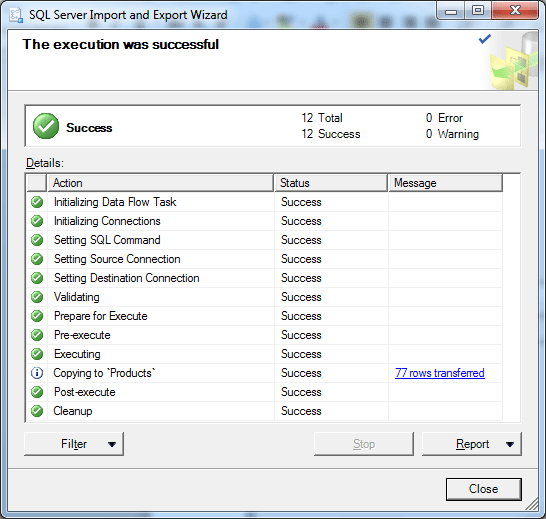
Task: Click the 0 Warning summary text
Action: click(x=452, y=134)
